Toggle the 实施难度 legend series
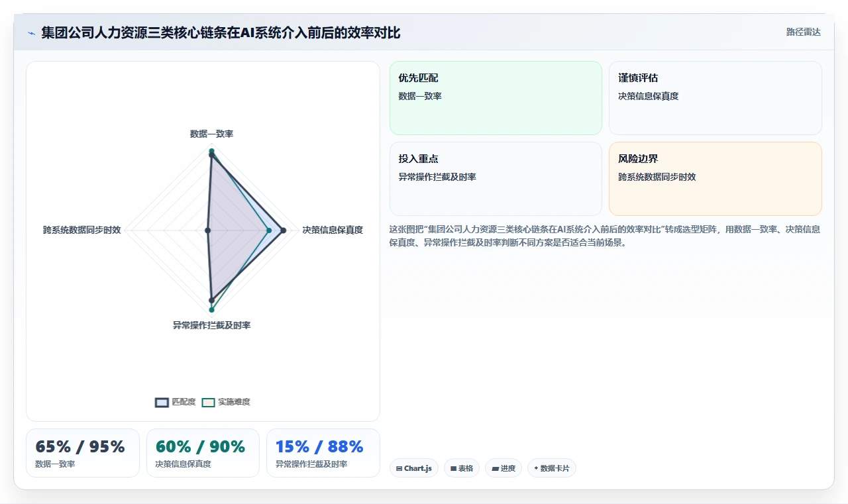Viewport: 848px width, 504px height. point(226,402)
